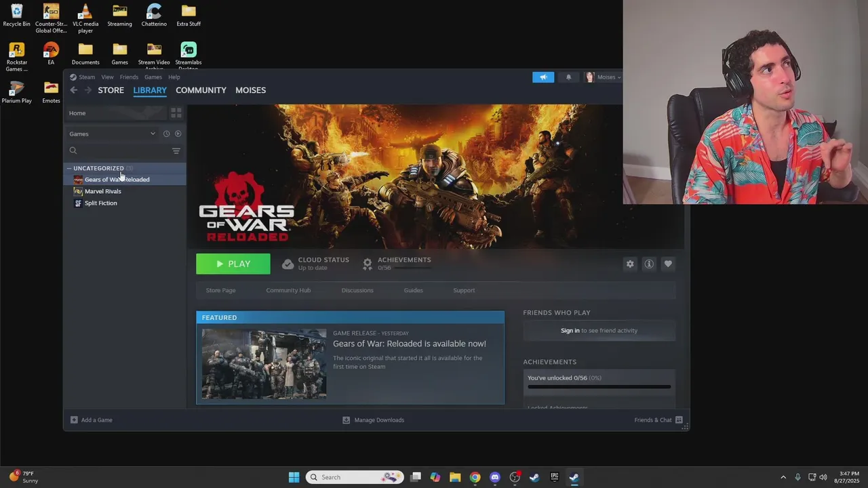Open the featured Gears of War news thumbnail

click(264, 364)
